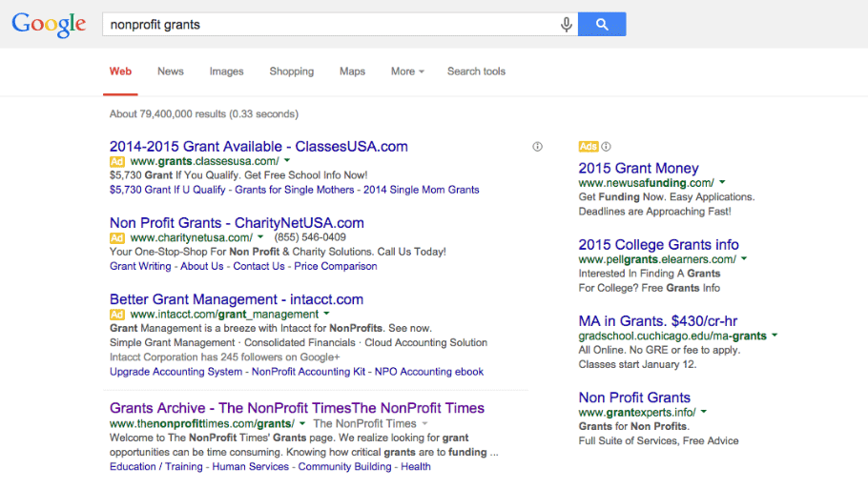Click www.grantexperts.info/ green URL
Viewport: 868px width, 489px height.
click(x=637, y=412)
